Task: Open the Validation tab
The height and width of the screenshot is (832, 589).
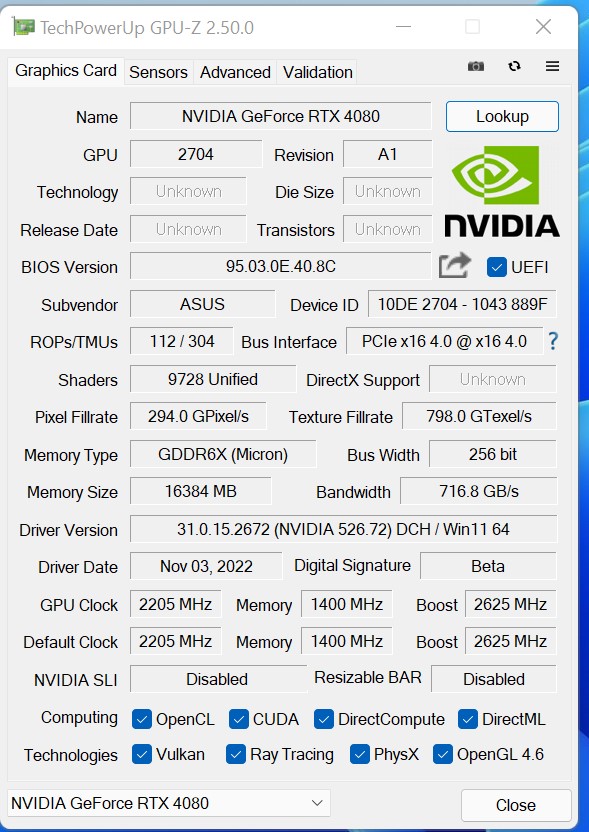Action: coord(317,72)
